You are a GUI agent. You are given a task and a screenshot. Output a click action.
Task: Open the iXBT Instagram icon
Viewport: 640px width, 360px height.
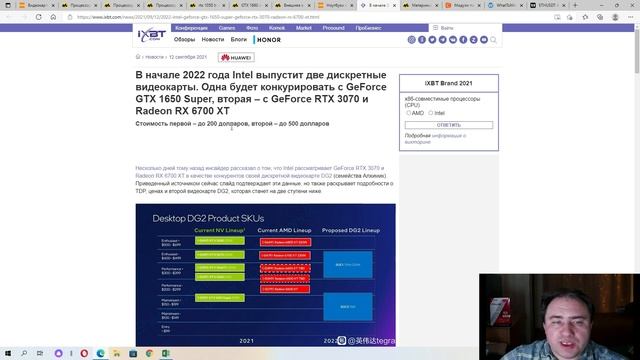coord(411,40)
